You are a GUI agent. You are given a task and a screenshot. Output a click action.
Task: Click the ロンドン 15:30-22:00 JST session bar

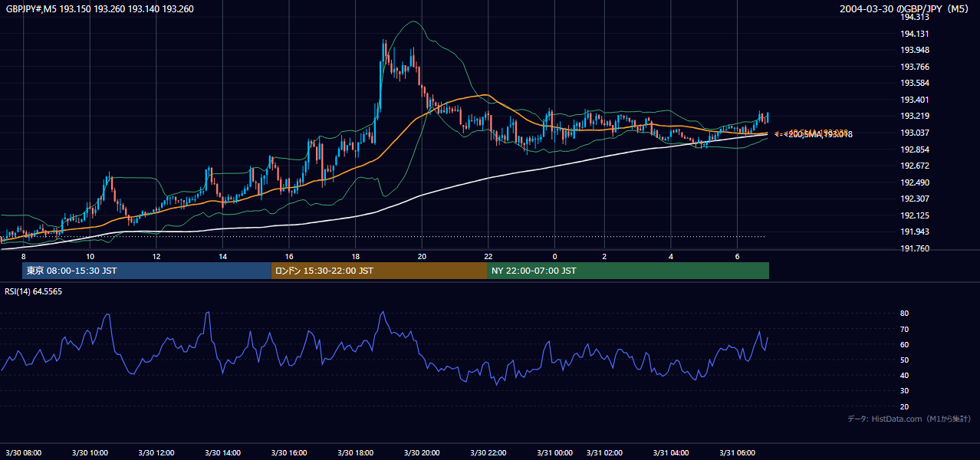(379, 271)
